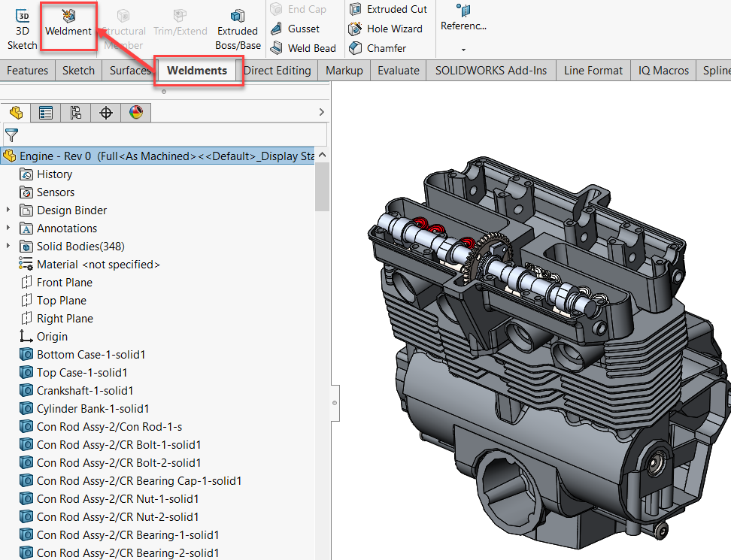
Task: Open the DimXpertManager panel tab
Action: pos(106,113)
